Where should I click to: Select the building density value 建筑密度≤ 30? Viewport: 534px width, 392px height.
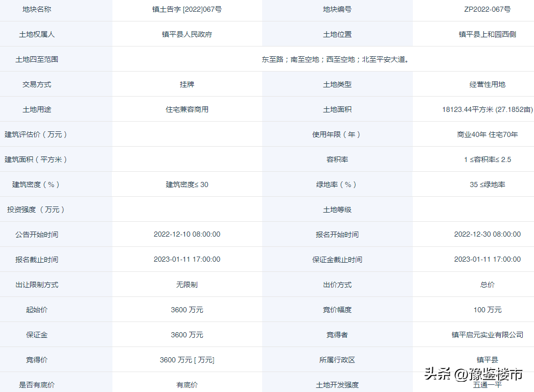tap(187, 185)
